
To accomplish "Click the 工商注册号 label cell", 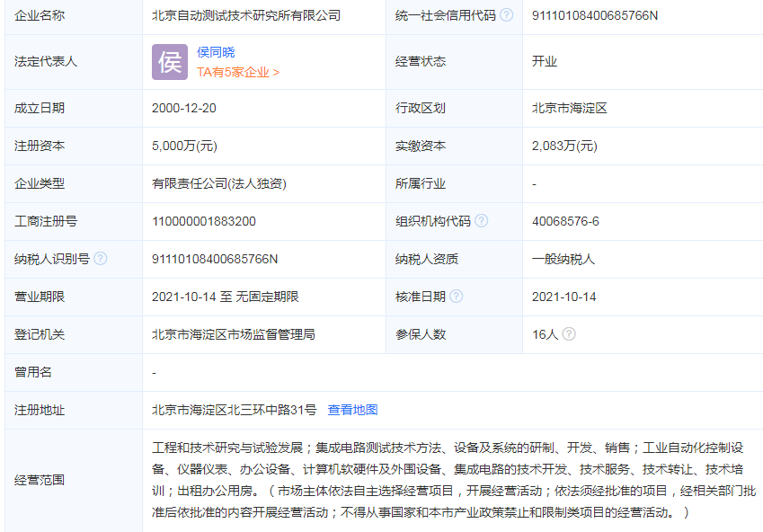I will tap(74, 221).
